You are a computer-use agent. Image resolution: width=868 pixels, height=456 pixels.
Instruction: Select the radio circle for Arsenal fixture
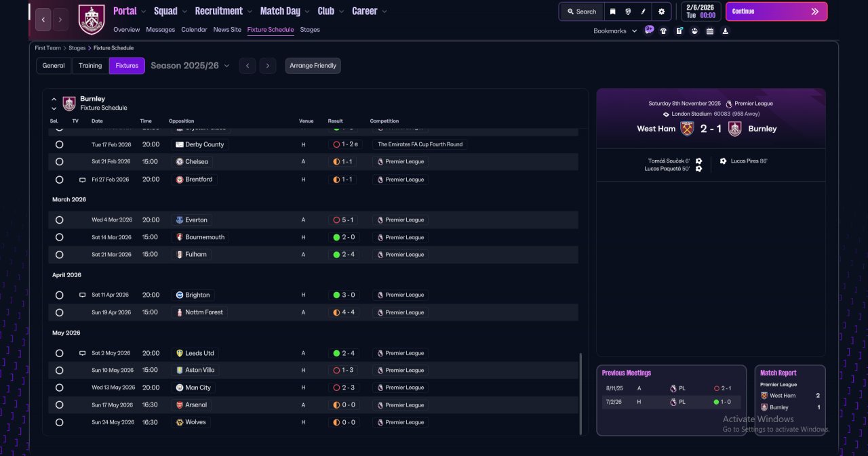(x=59, y=405)
